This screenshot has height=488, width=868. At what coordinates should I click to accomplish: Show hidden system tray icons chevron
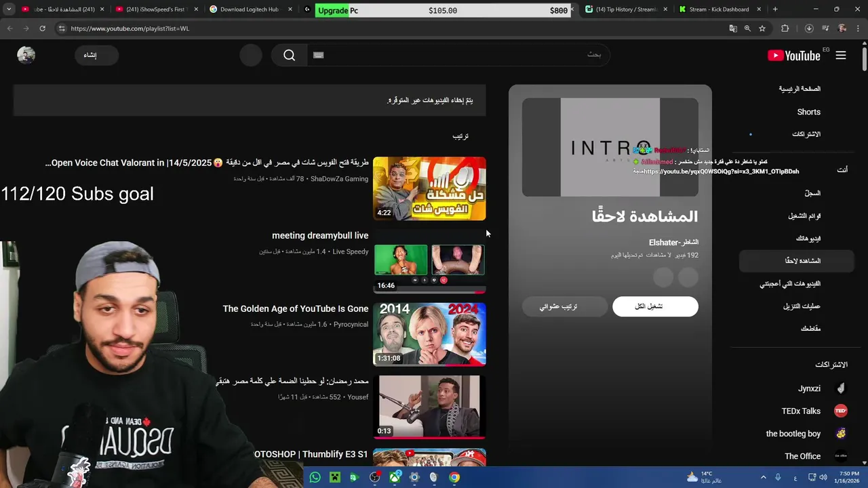pos(763,477)
